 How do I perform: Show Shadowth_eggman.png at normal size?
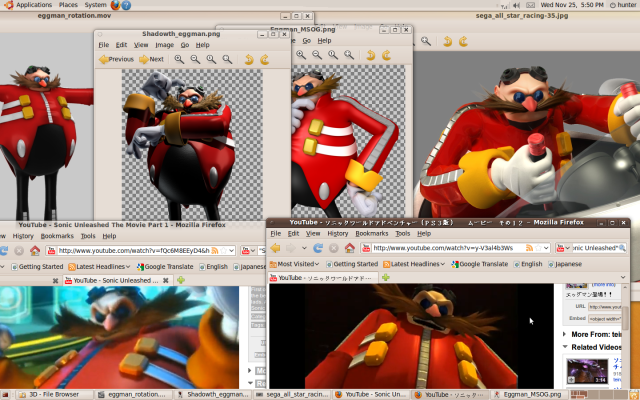[x=211, y=60]
